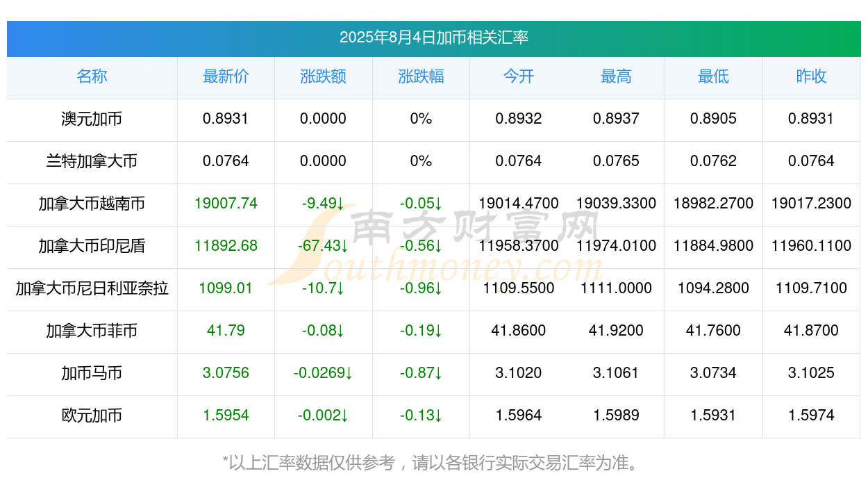Click 加拿大币尼日利亚奈拉 row name
The height and width of the screenshot is (485, 868).
click(92, 288)
